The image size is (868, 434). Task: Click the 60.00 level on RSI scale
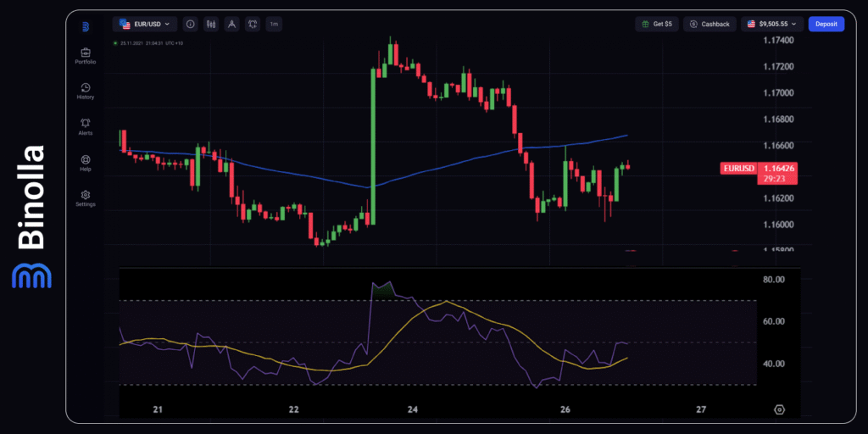[775, 321]
